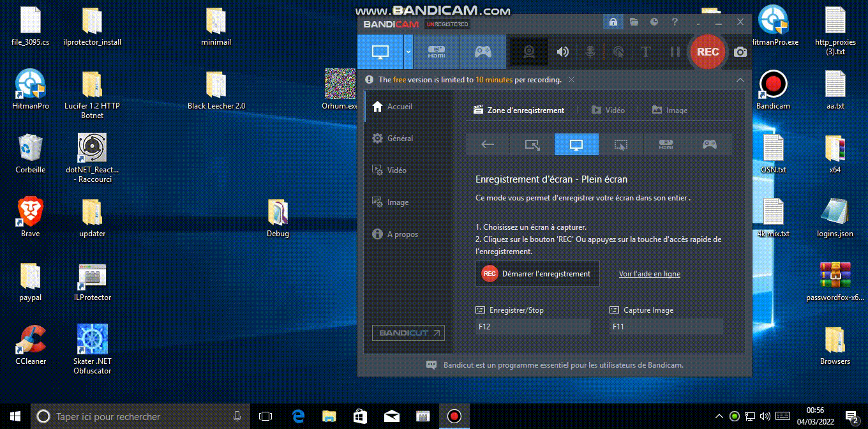Click the screenshot camera icon next to REC
868x429 pixels.
(x=740, y=52)
